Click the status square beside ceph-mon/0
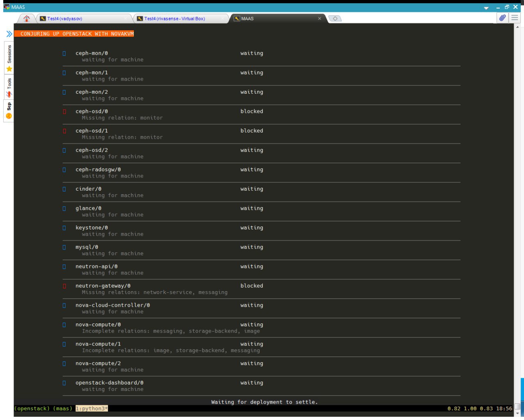The height and width of the screenshot is (420, 524). (x=64, y=53)
